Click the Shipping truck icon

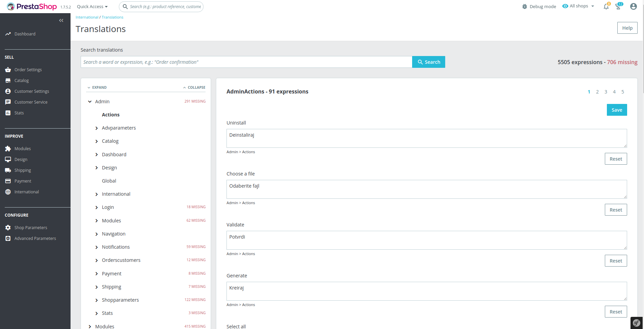pos(8,170)
